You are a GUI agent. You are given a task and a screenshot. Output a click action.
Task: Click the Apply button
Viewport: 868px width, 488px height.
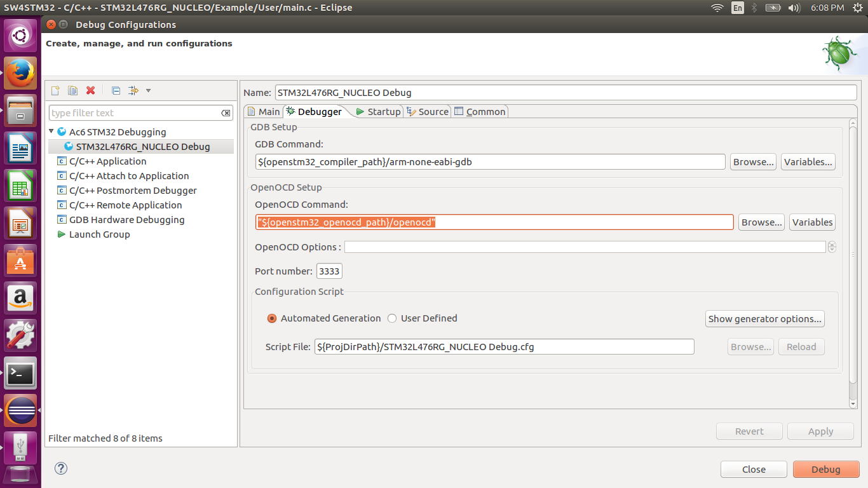tap(820, 431)
